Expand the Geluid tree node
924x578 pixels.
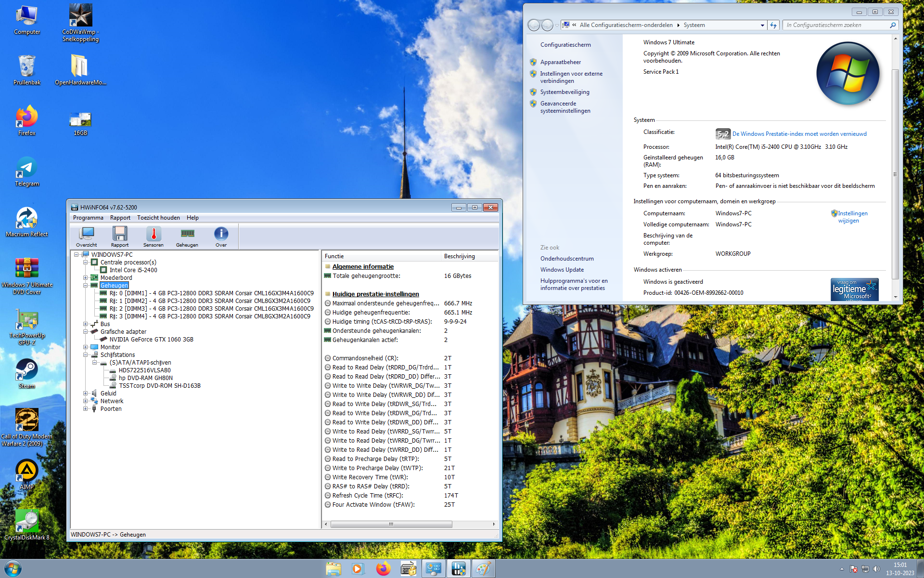pos(85,394)
